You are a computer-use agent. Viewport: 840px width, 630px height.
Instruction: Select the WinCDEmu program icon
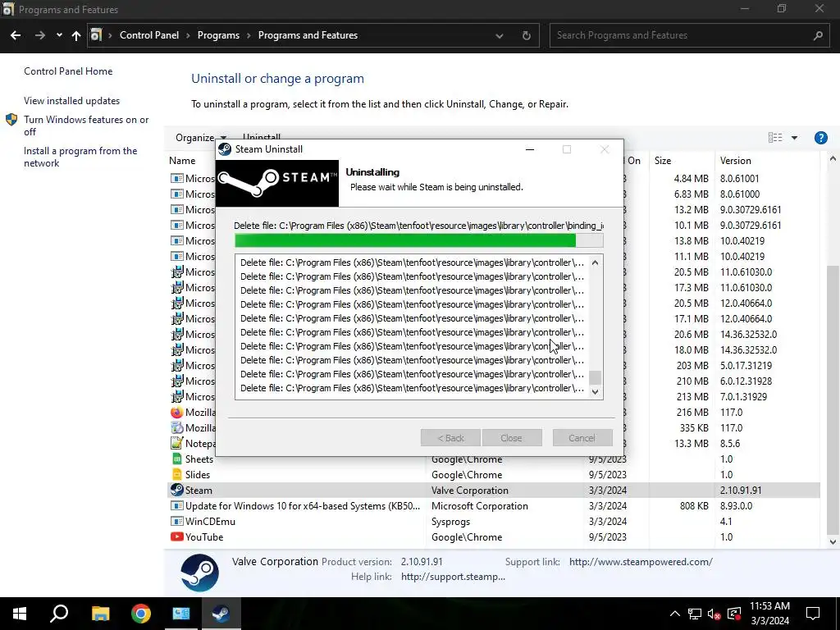click(176, 521)
